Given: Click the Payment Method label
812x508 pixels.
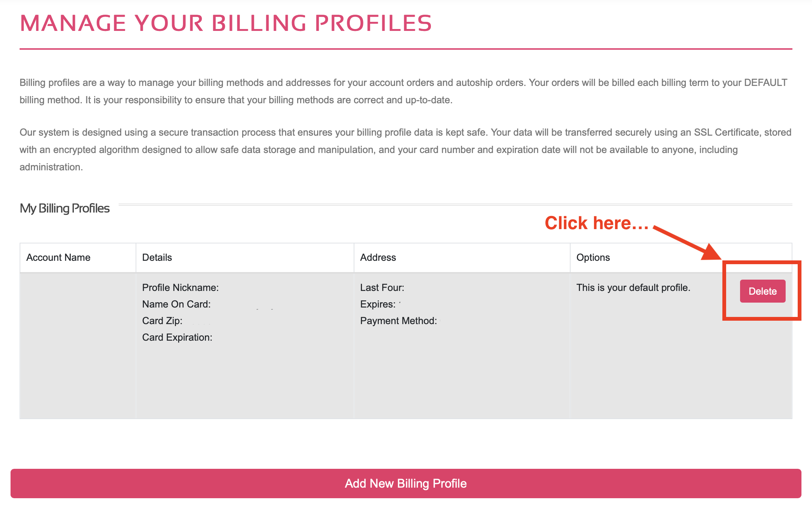Looking at the screenshot, I should (398, 321).
